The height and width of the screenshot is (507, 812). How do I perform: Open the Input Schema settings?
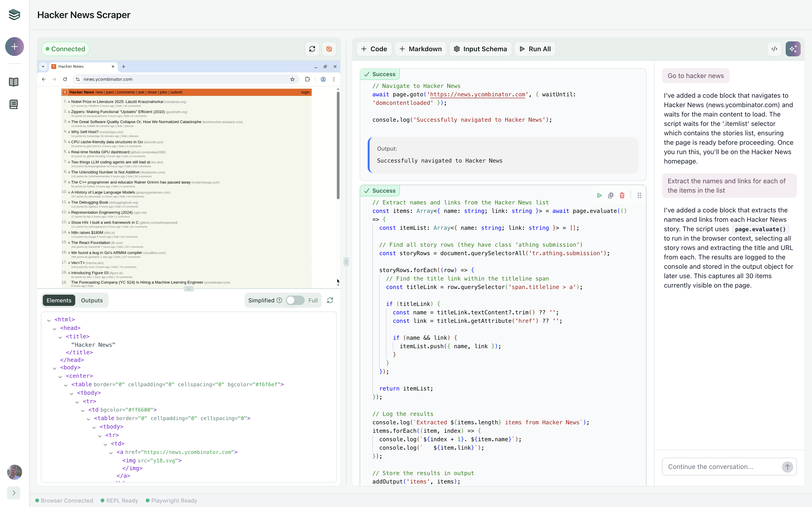pyautogui.click(x=480, y=49)
